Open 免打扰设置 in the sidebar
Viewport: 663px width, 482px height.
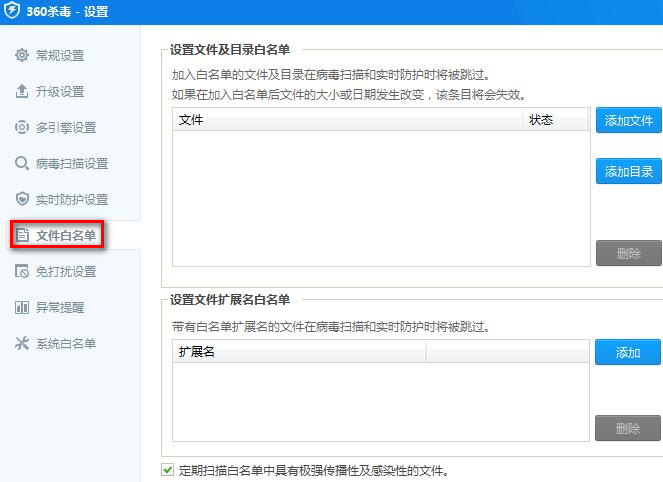pyautogui.click(x=66, y=271)
